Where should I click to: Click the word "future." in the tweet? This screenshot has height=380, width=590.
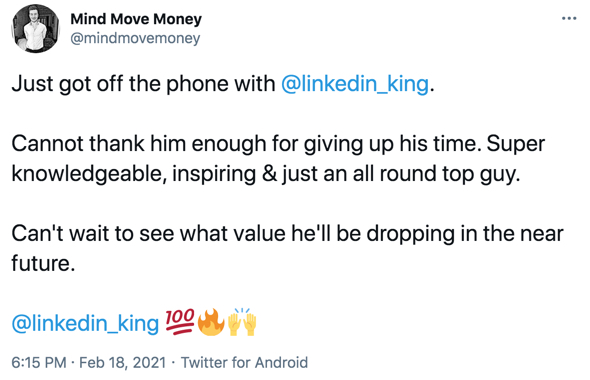43,263
